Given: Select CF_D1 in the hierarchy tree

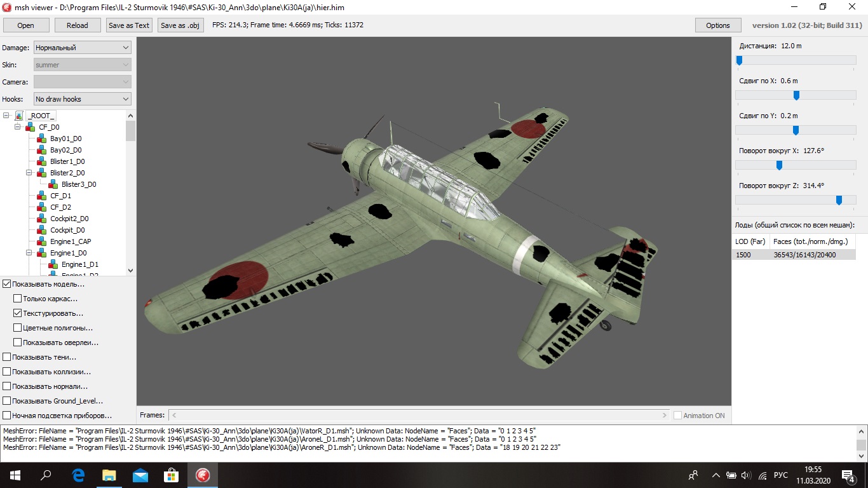Looking at the screenshot, I should tap(60, 196).
